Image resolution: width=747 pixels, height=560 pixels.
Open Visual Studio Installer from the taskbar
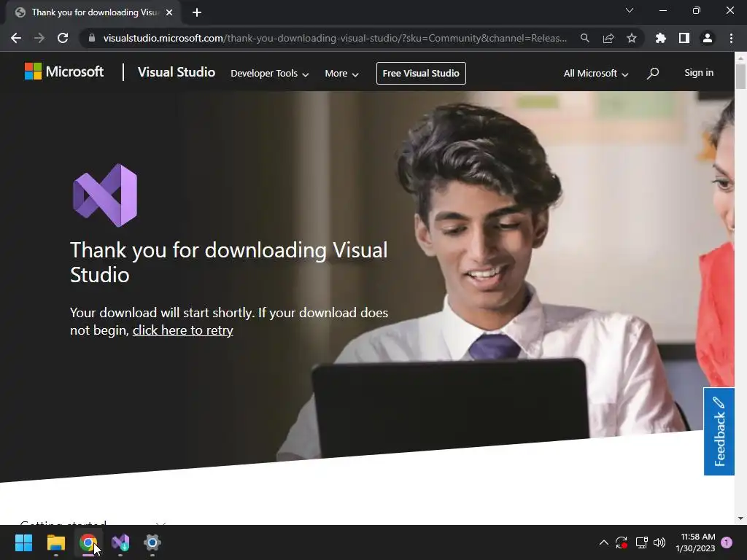click(120, 542)
